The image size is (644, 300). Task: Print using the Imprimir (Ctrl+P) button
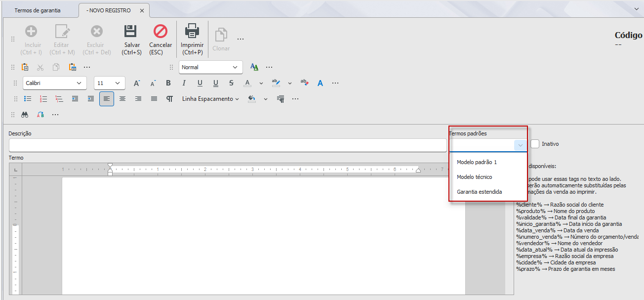(192, 39)
